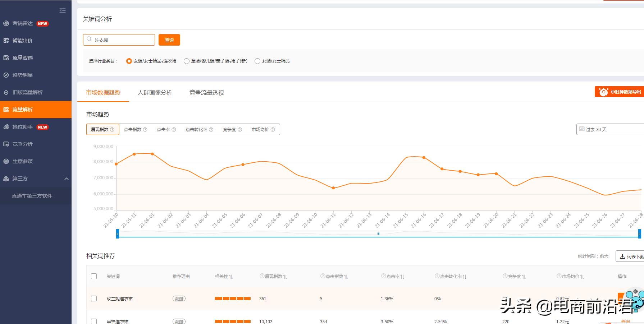Open the 竞争流量透视 tab
This screenshot has width=644, height=324.
(207, 93)
